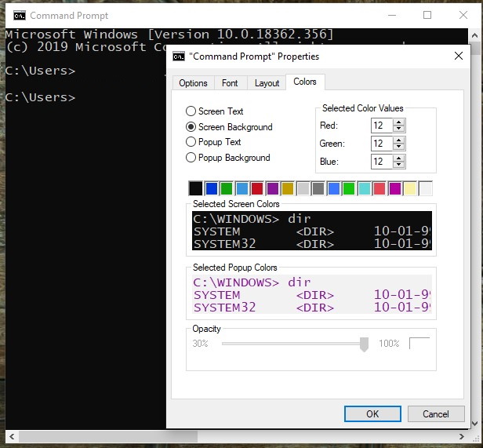Pick the gold color swatch
Image resolution: width=483 pixels, height=448 pixels.
(288, 189)
